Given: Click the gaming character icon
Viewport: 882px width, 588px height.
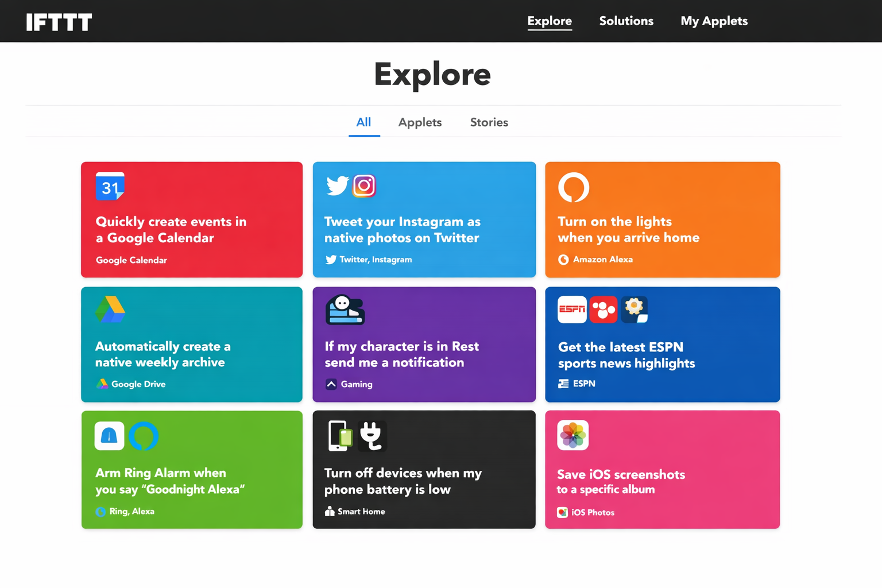Looking at the screenshot, I should (x=345, y=310).
